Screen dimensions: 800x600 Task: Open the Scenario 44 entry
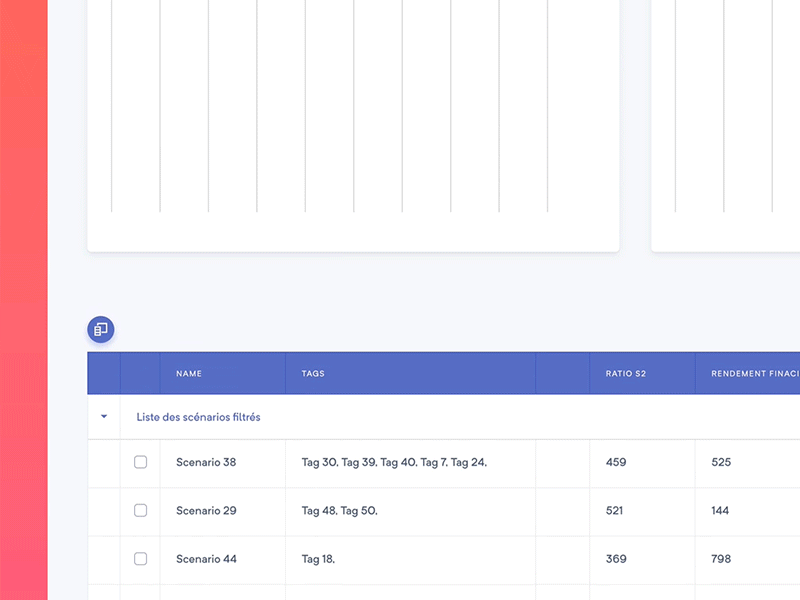[x=206, y=559]
